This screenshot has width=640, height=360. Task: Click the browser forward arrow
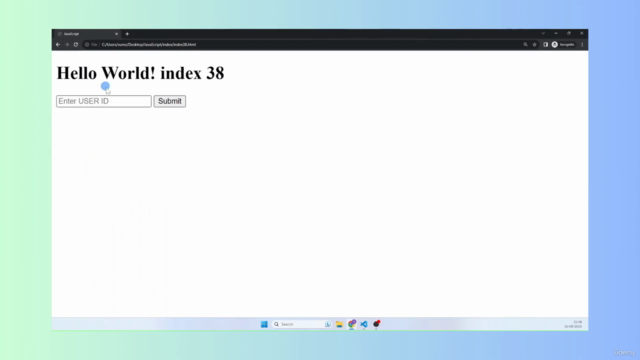pos(67,44)
